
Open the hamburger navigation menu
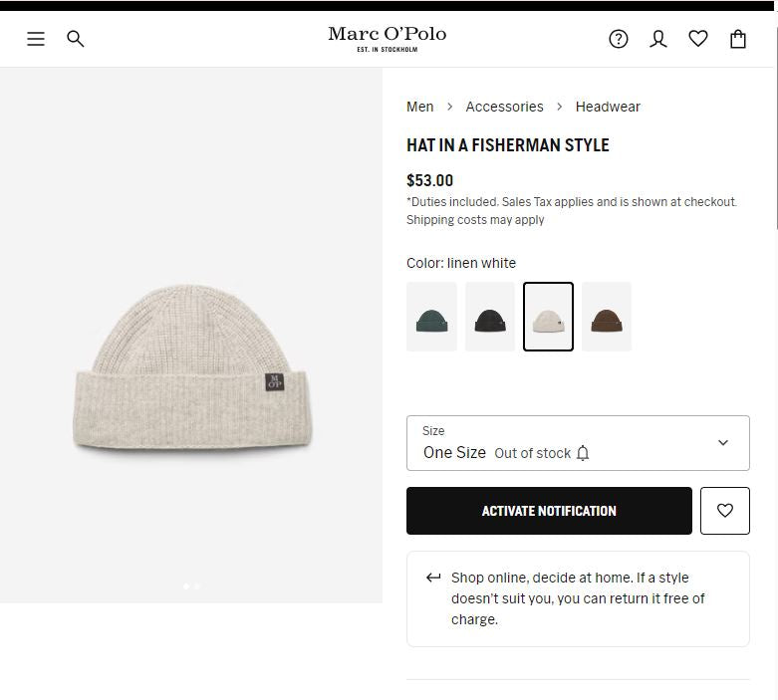point(36,39)
